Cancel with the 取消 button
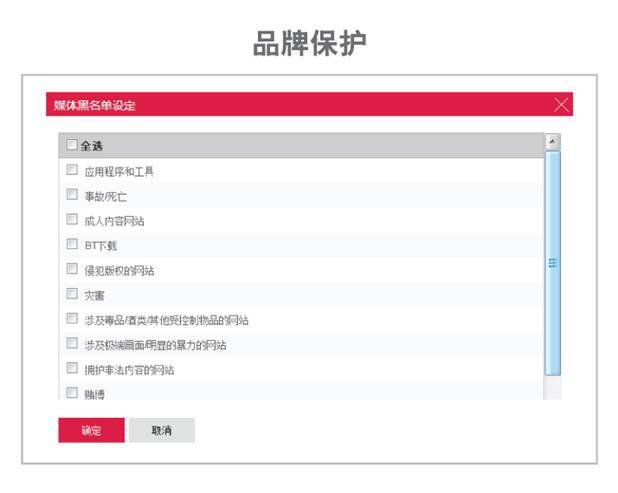Screen dimensions: 618x493 click(162, 430)
